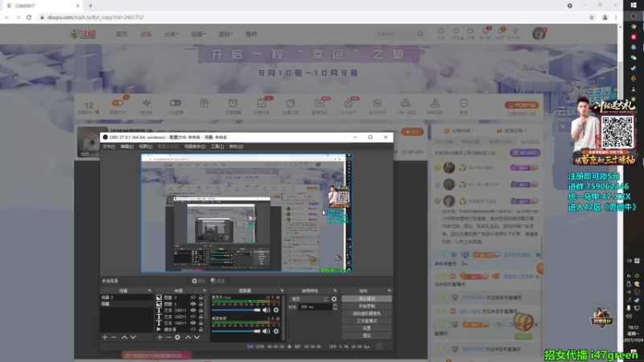Move the scene up in the Scenes panel
This screenshot has width=644, height=362.
pos(124,337)
